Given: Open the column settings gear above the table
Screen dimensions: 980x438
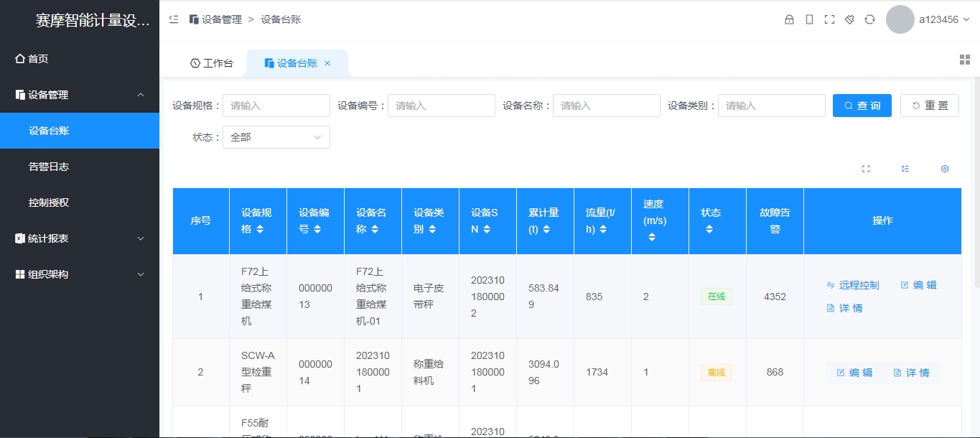Looking at the screenshot, I should coord(945,168).
